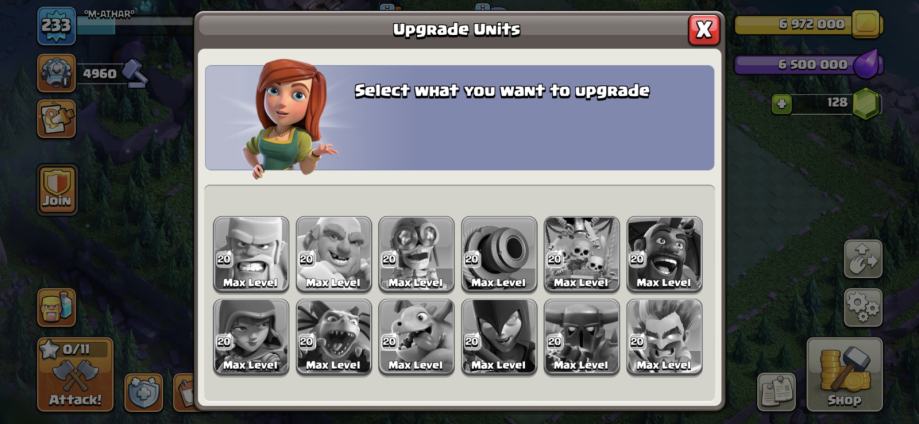
Task: Pick the Drop Ship skeleton balloon tile
Action: 582,254
